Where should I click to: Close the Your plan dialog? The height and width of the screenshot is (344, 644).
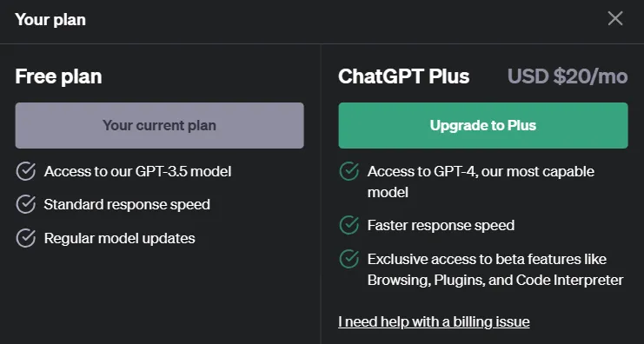[x=614, y=18]
